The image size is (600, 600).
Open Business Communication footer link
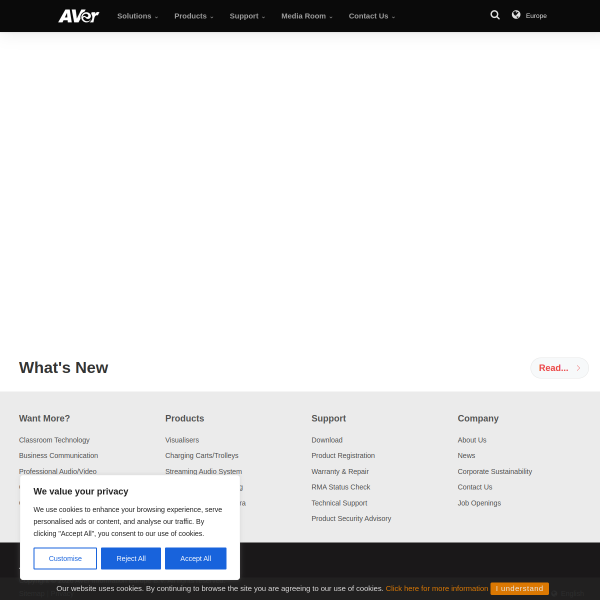click(59, 455)
